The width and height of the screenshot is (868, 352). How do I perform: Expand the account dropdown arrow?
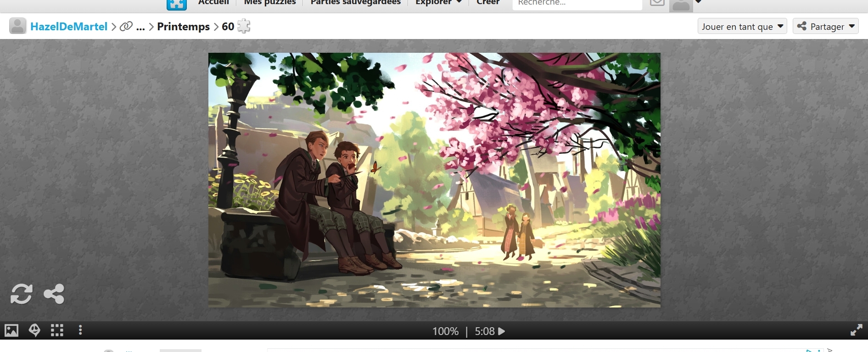[699, 2]
